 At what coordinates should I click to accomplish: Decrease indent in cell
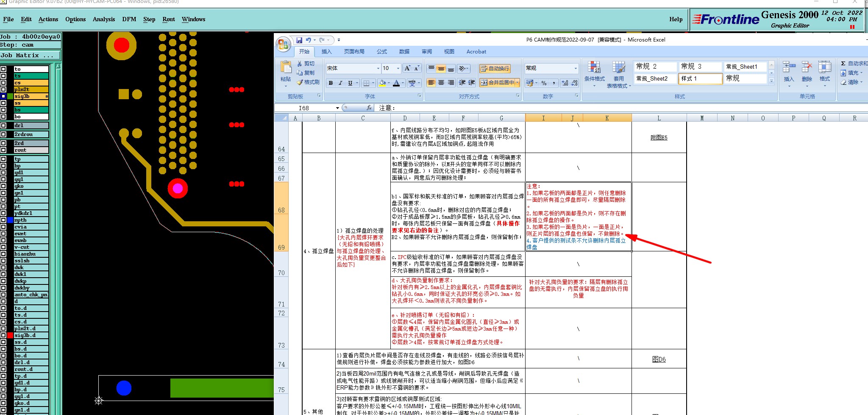[x=462, y=83]
